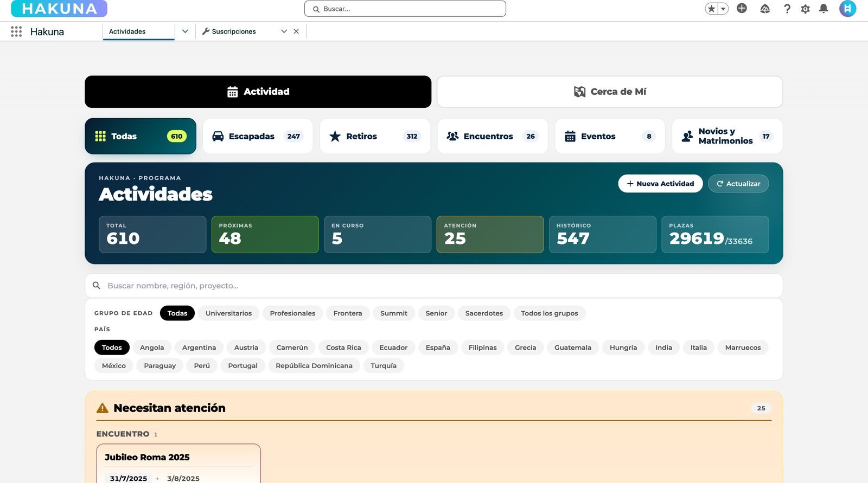This screenshot has width=868, height=483.
Task: Open the En Curso 5 stat card
Action: coord(378,234)
